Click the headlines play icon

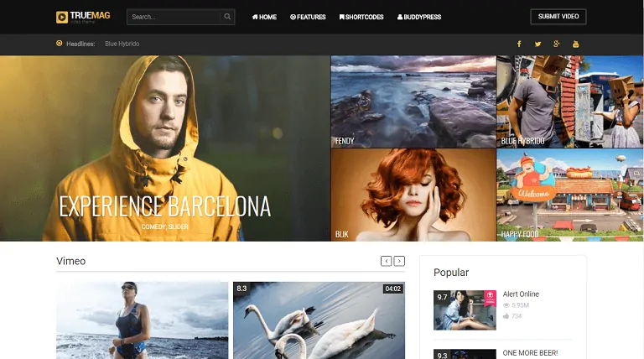(60, 43)
